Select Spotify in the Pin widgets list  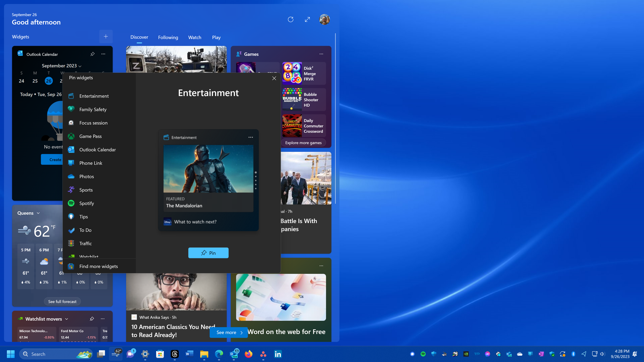87,203
